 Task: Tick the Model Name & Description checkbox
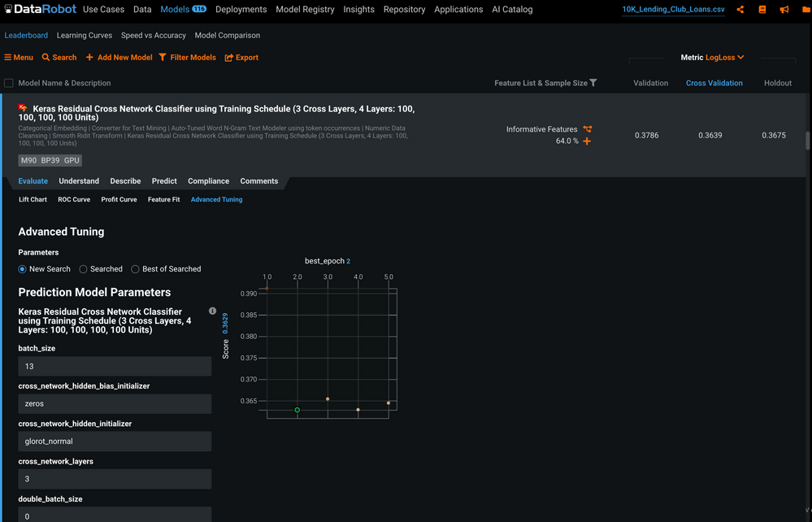click(9, 83)
